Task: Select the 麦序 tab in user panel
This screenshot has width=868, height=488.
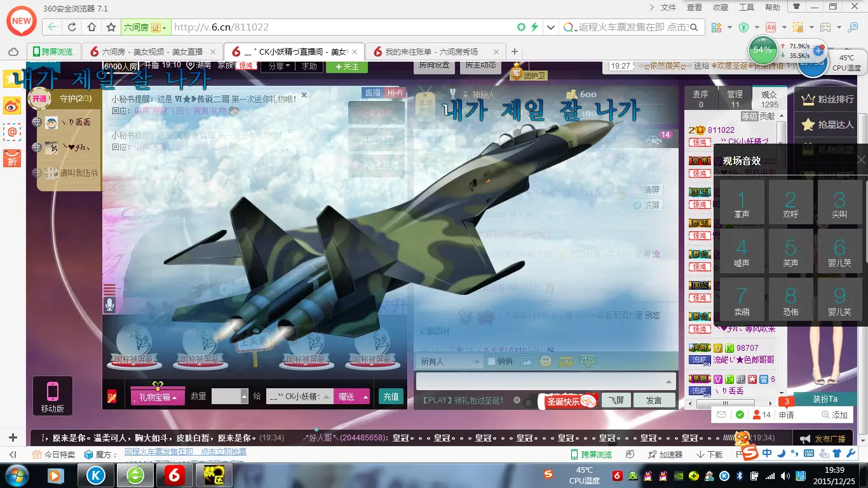Action: (x=701, y=99)
